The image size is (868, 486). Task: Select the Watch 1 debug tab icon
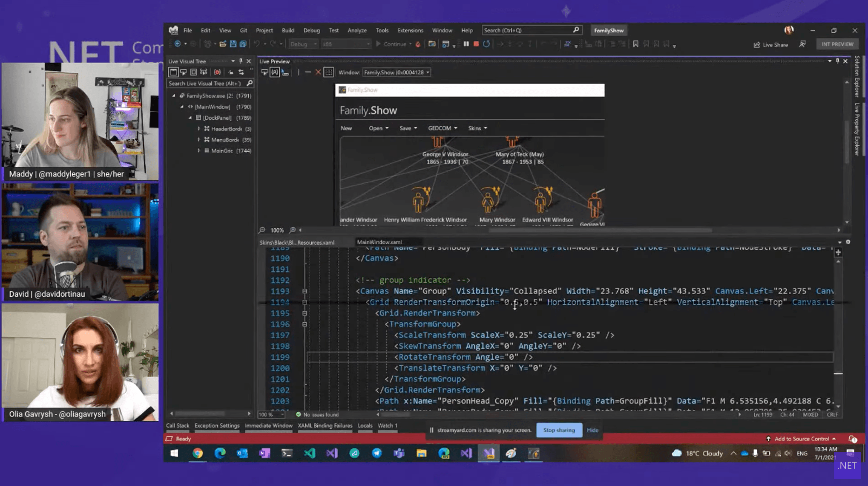click(x=388, y=425)
